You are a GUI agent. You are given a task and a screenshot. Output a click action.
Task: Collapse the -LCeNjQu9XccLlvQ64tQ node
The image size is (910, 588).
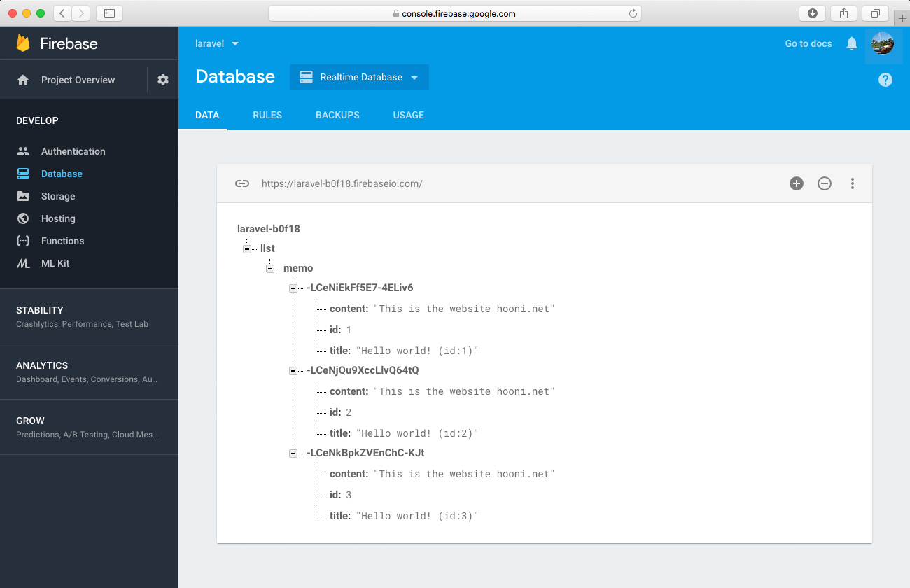293,370
